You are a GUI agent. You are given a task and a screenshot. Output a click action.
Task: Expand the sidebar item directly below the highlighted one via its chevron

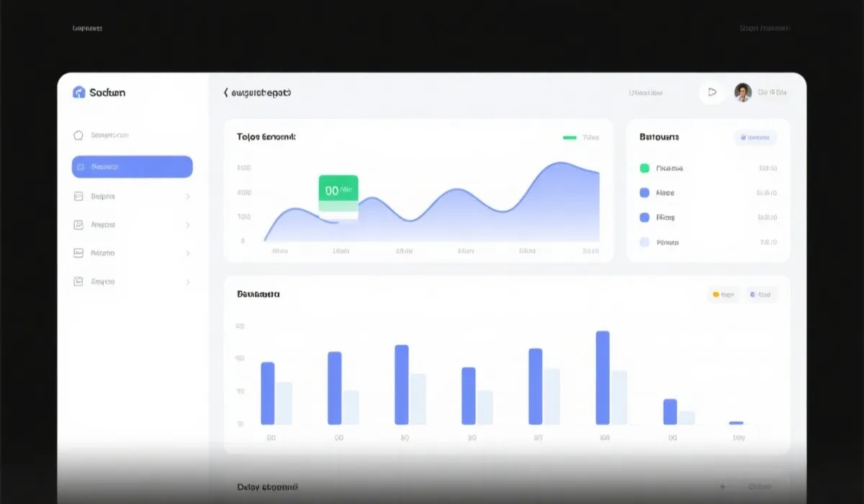click(188, 196)
